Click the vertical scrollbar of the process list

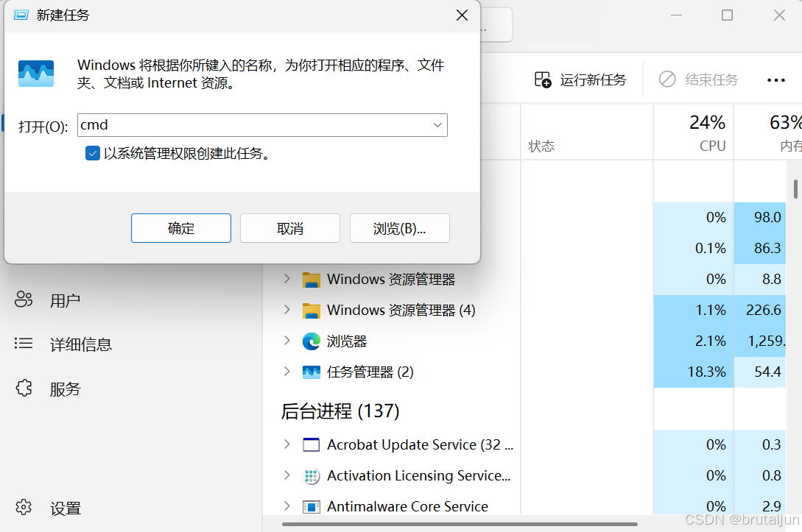(x=796, y=188)
